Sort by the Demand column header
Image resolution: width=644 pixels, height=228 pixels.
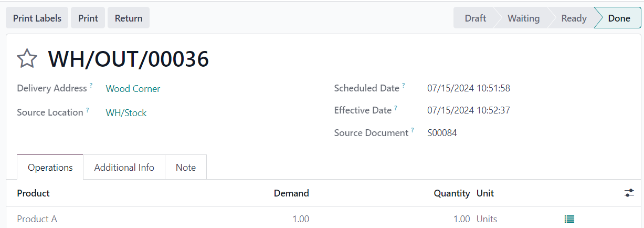click(291, 193)
